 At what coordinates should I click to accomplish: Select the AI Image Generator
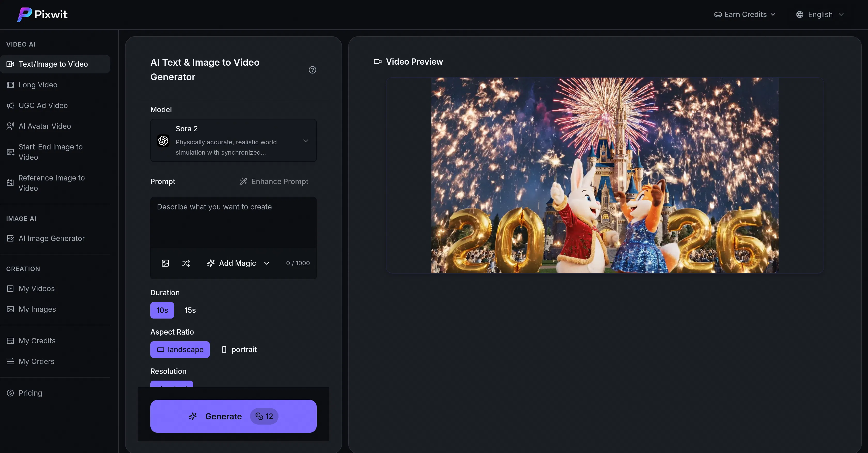pyautogui.click(x=51, y=238)
